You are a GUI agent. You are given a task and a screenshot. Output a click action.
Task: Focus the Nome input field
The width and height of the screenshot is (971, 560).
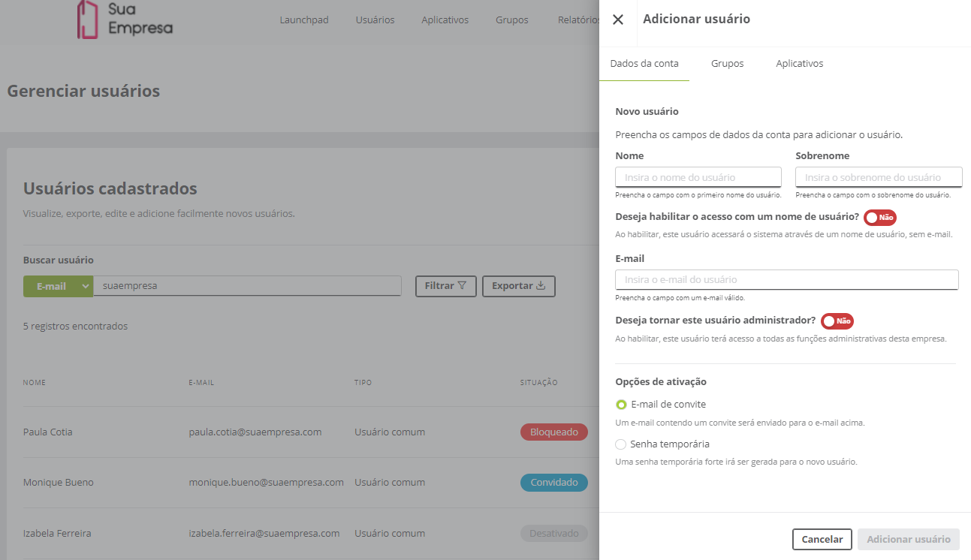pyautogui.click(x=698, y=177)
